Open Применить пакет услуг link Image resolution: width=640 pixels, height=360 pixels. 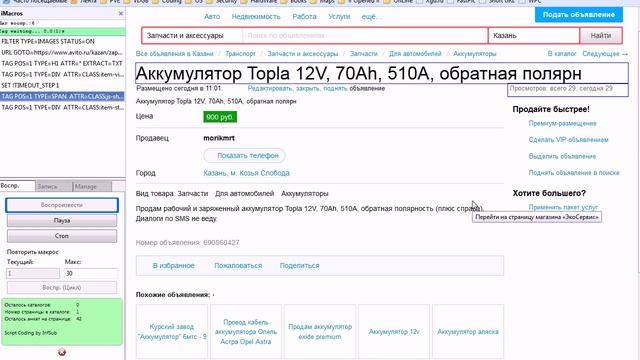(x=563, y=207)
